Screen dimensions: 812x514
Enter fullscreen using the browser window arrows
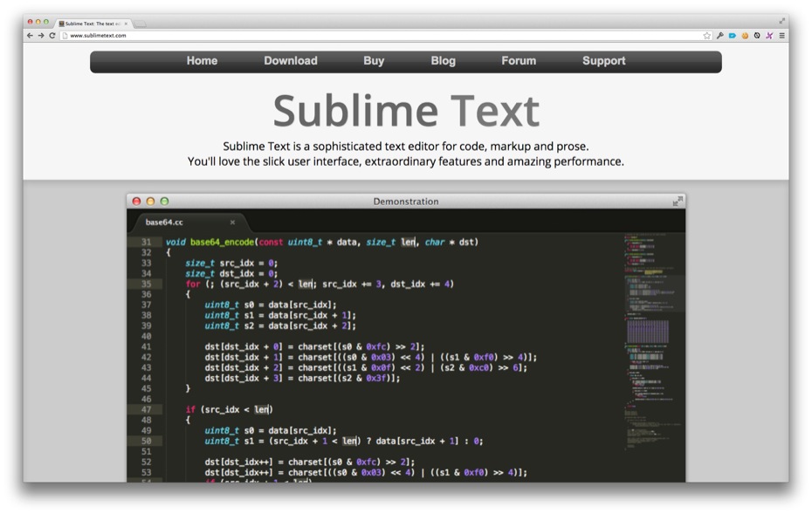click(782, 21)
